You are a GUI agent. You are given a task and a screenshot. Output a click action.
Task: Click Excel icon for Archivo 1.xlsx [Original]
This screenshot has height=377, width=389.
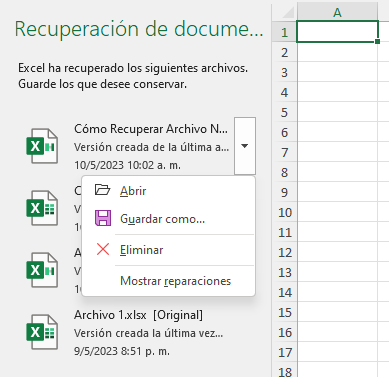pos(42,332)
